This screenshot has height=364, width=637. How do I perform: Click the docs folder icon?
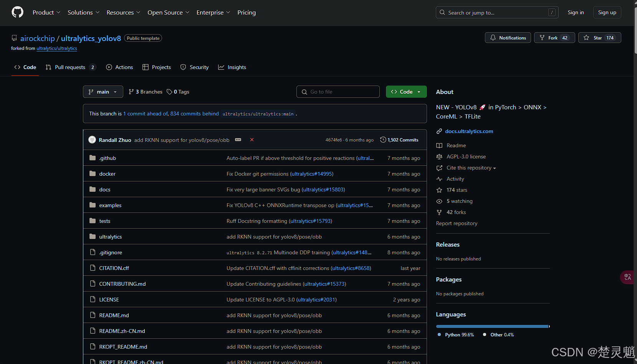pos(93,189)
